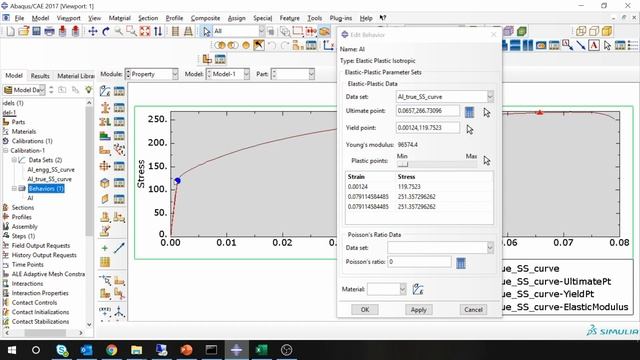Collapse the Calibration-1 tree node
Viewport: 640px width, 360px height.
click(x=5, y=151)
